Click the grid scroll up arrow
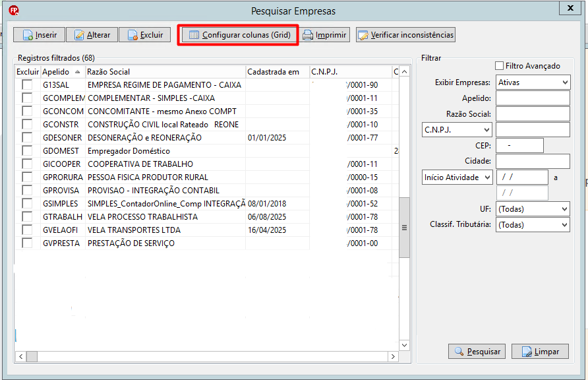 click(404, 71)
